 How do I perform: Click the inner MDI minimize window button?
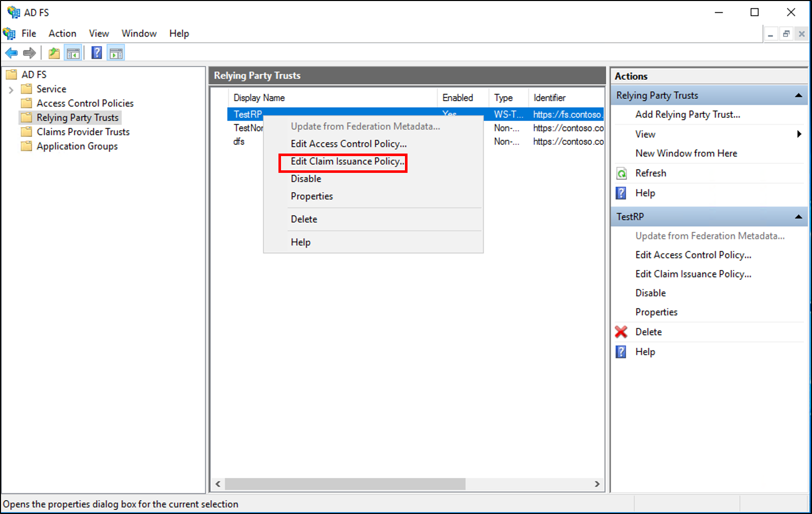(771, 34)
